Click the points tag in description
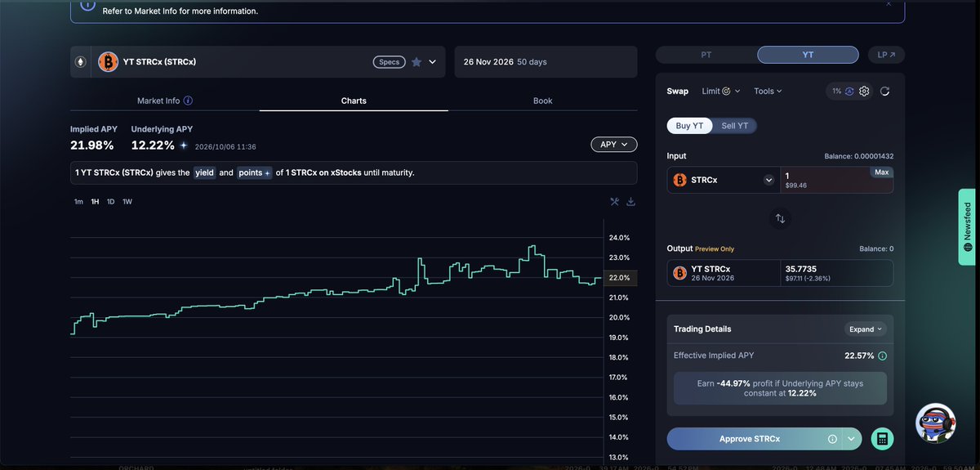The image size is (980, 470). (x=254, y=173)
